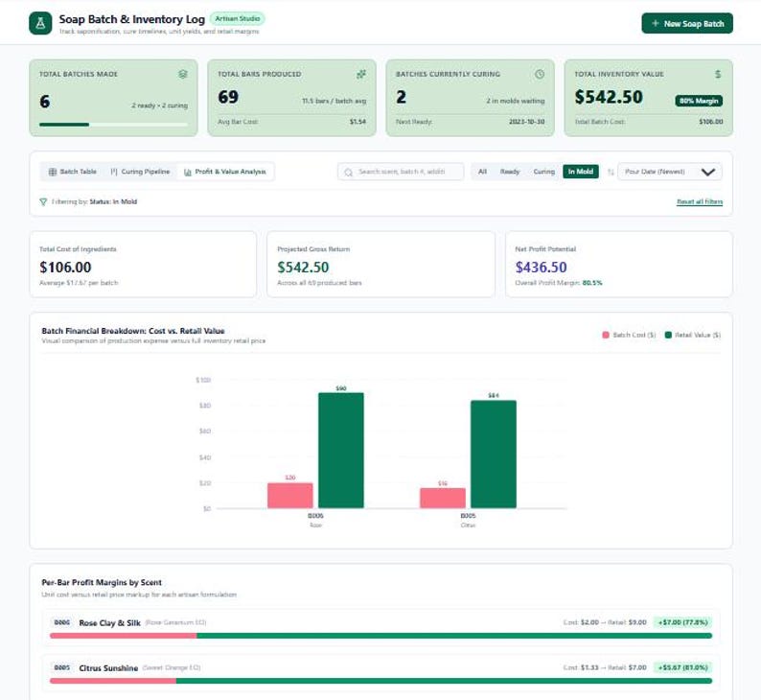
Task: Click the New Soap Batch button
Action: tap(687, 23)
